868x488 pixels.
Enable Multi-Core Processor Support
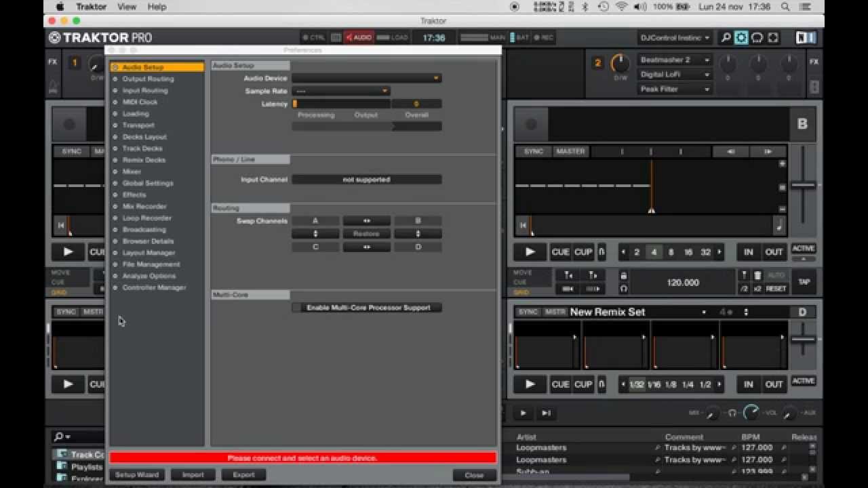click(367, 308)
